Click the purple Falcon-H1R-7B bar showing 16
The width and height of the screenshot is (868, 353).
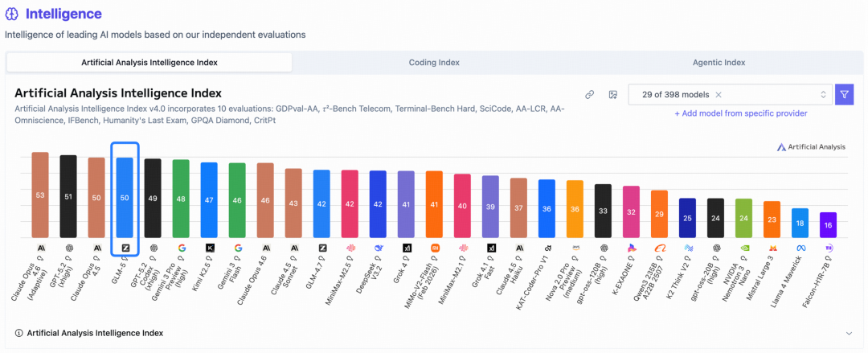click(x=828, y=225)
